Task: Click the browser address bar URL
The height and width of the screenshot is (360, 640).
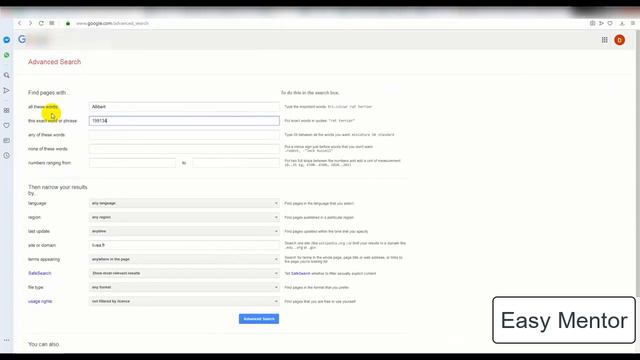Action: click(112, 23)
